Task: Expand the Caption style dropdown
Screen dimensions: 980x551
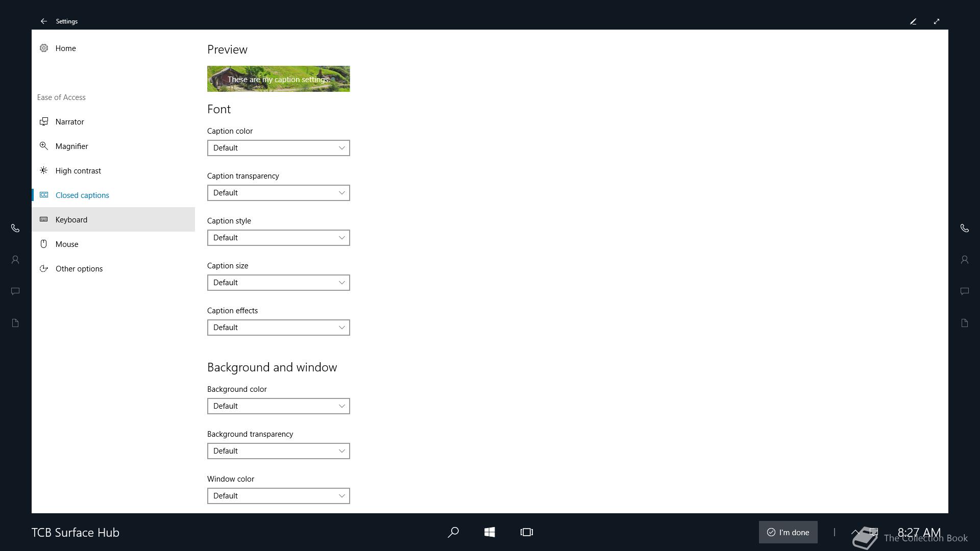Action: [x=279, y=238]
